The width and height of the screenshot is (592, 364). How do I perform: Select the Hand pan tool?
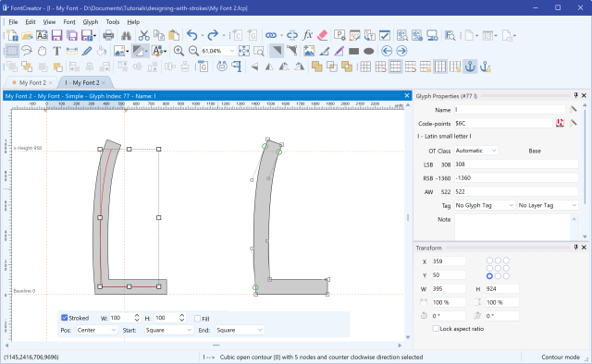[42, 51]
